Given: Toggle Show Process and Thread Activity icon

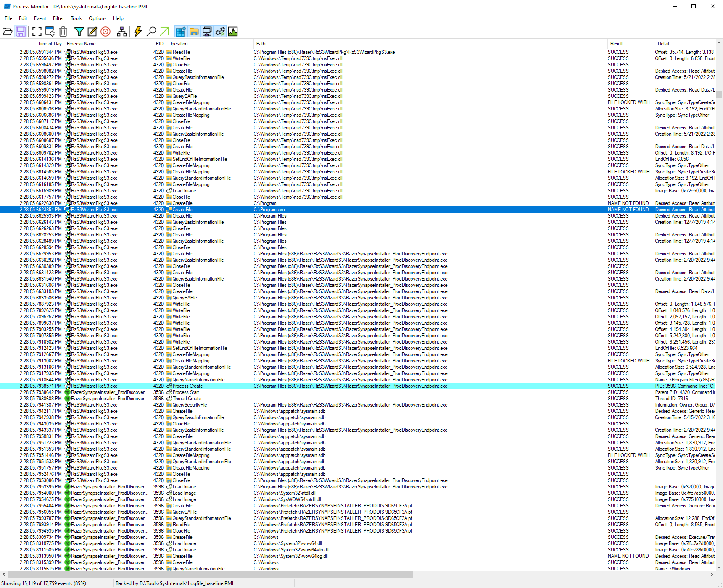Looking at the screenshot, I should 220,31.
